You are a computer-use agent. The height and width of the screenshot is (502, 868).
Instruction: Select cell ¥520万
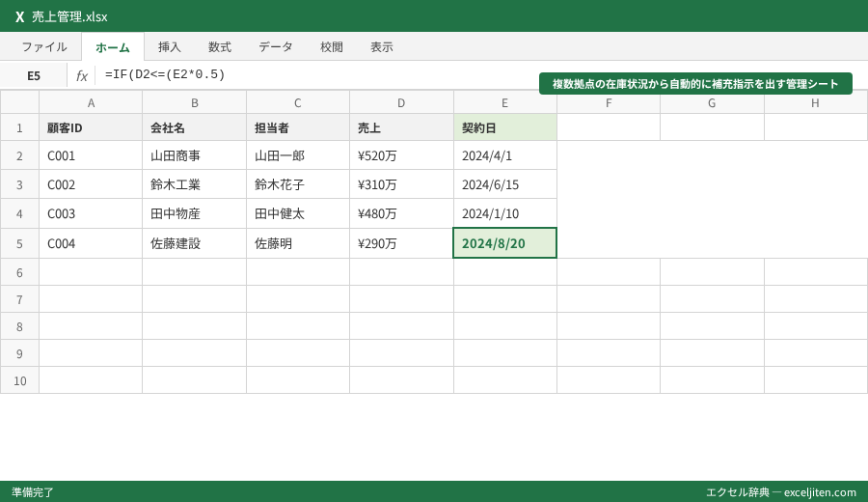coord(401,155)
